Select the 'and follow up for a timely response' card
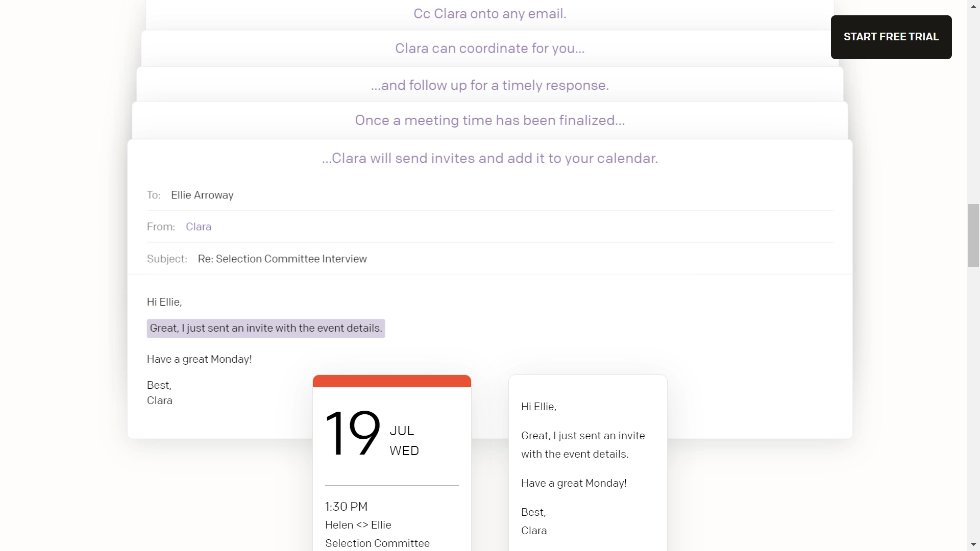The image size is (980, 551). pos(489,85)
